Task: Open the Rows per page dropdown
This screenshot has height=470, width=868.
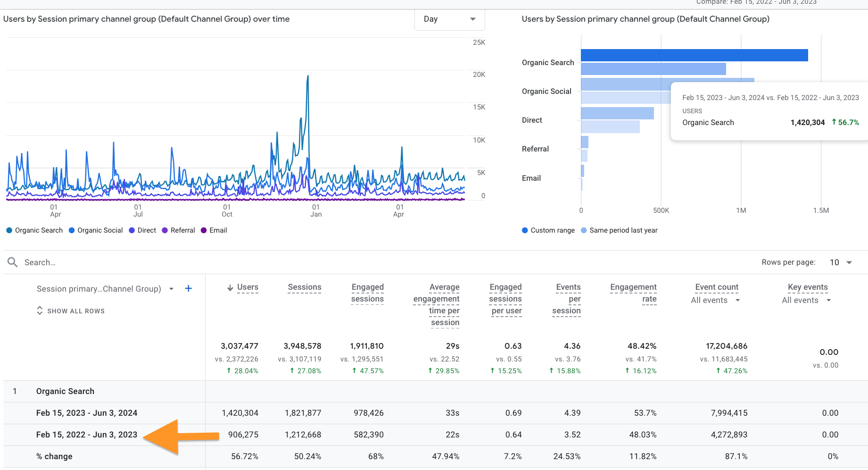Action: (x=841, y=262)
